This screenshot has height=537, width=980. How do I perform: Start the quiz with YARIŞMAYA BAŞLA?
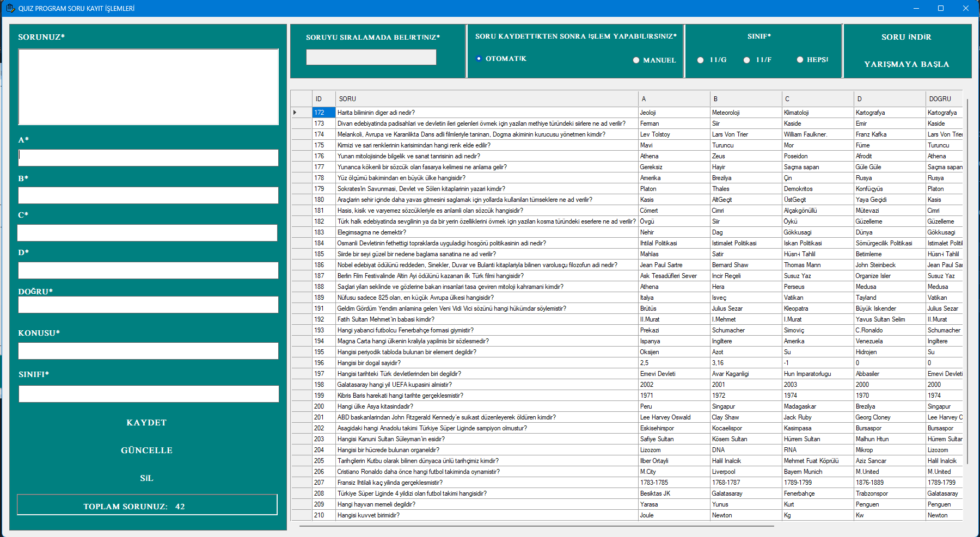point(906,64)
